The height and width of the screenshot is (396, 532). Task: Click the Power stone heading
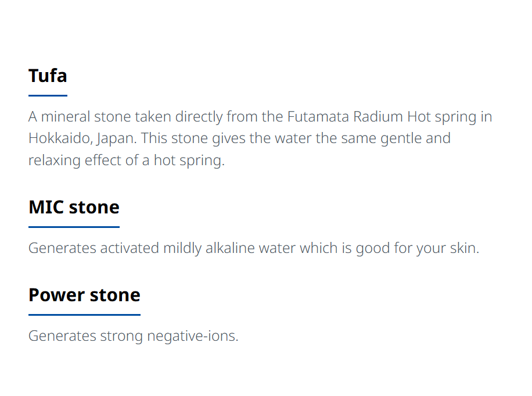[84, 295]
